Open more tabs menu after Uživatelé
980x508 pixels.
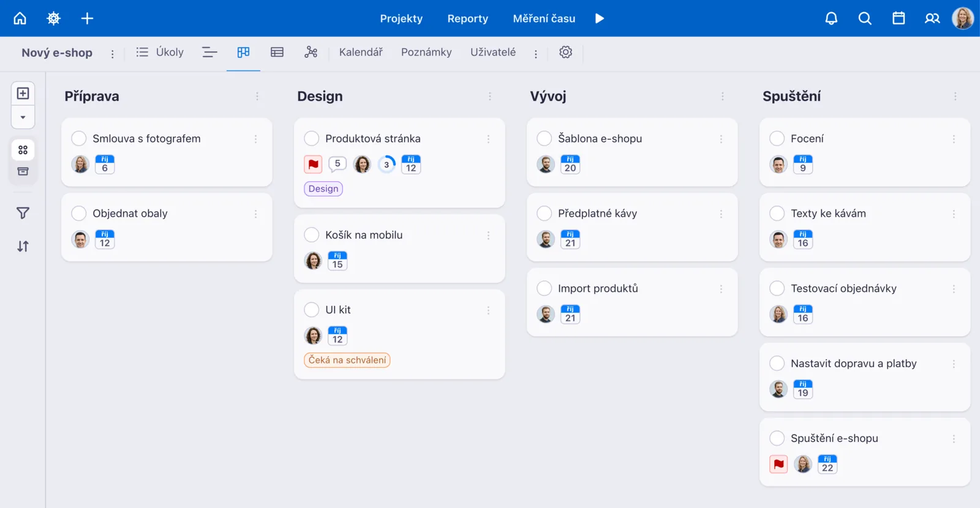536,54
